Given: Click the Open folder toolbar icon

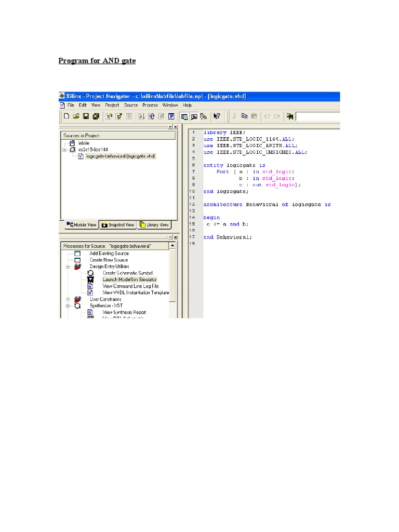Looking at the screenshot, I should click(x=76, y=116).
